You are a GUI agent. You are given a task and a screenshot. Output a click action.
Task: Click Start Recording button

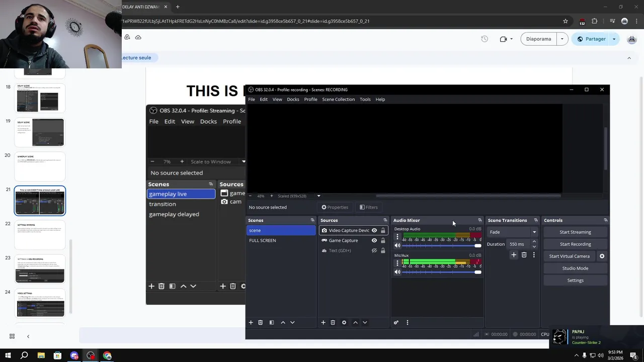(575, 244)
